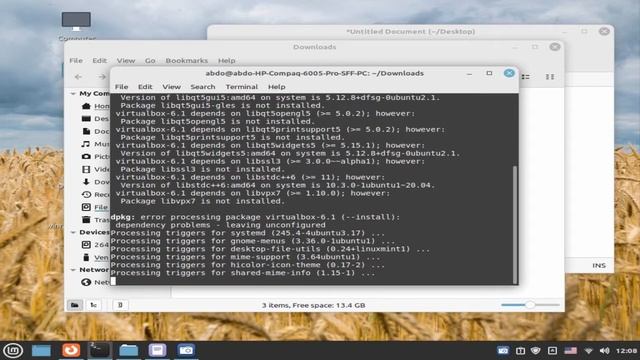This screenshot has width=640, height=360.
Task: Open the Trash icon in Files sidebar
Action: [x=86, y=220]
